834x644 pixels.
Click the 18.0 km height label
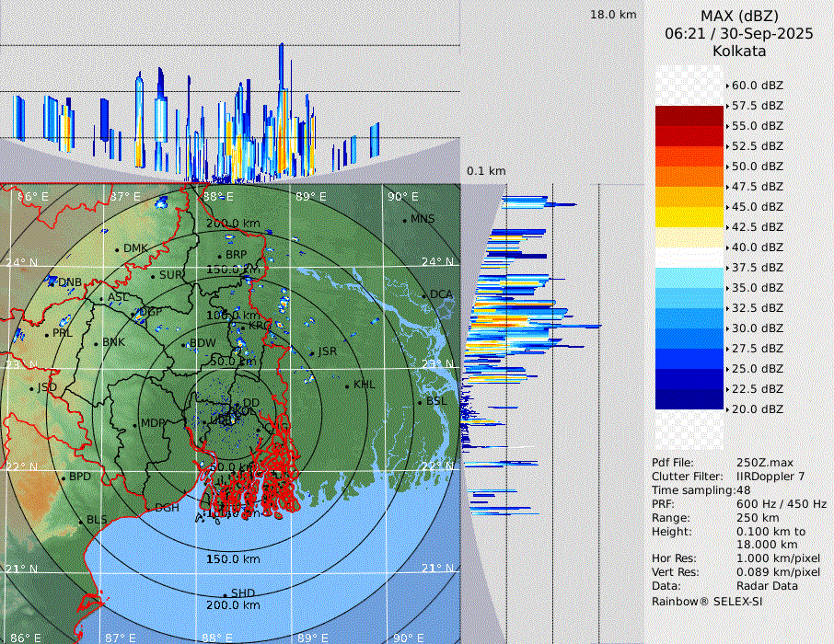click(613, 15)
